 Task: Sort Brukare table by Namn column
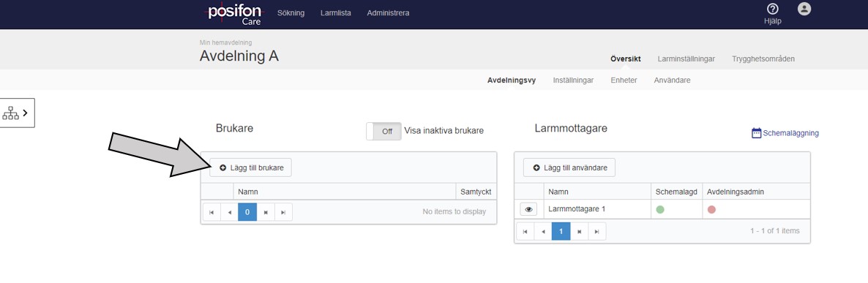344,192
